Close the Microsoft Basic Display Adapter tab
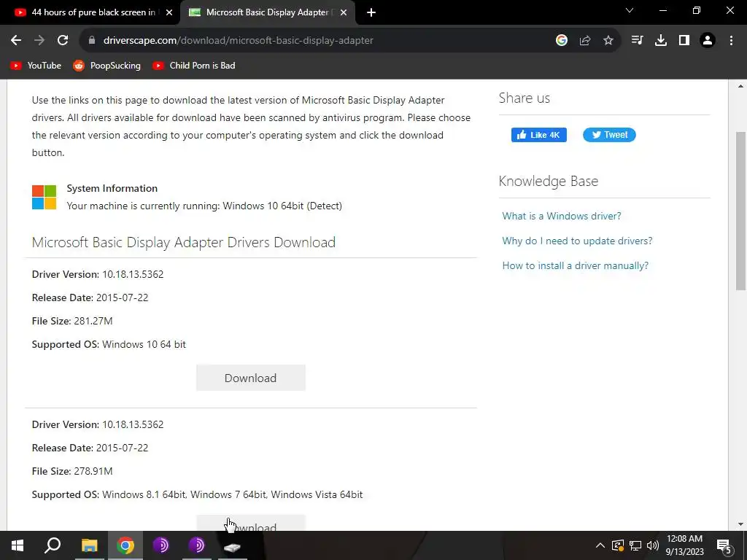The height and width of the screenshot is (560, 747). pos(344,13)
